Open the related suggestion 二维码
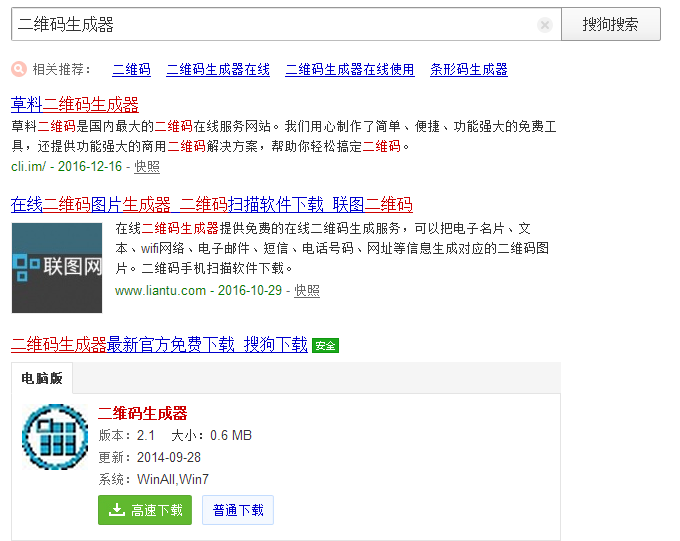This screenshot has width=680, height=541. (131, 69)
